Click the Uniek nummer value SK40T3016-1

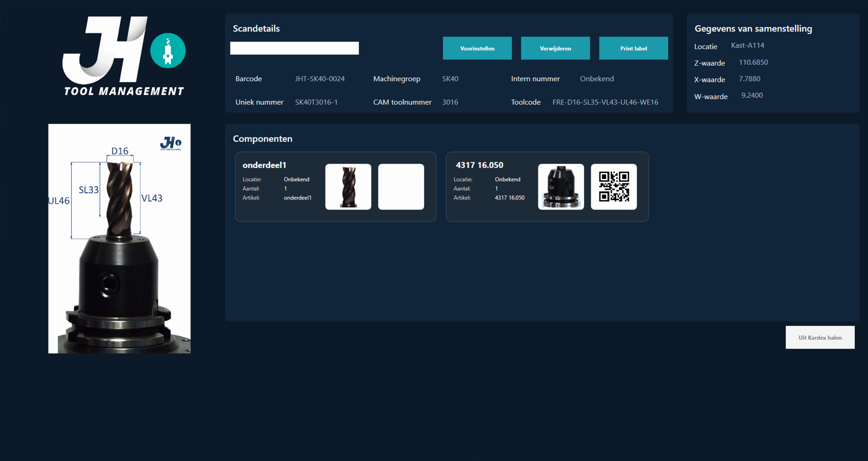pyautogui.click(x=316, y=102)
